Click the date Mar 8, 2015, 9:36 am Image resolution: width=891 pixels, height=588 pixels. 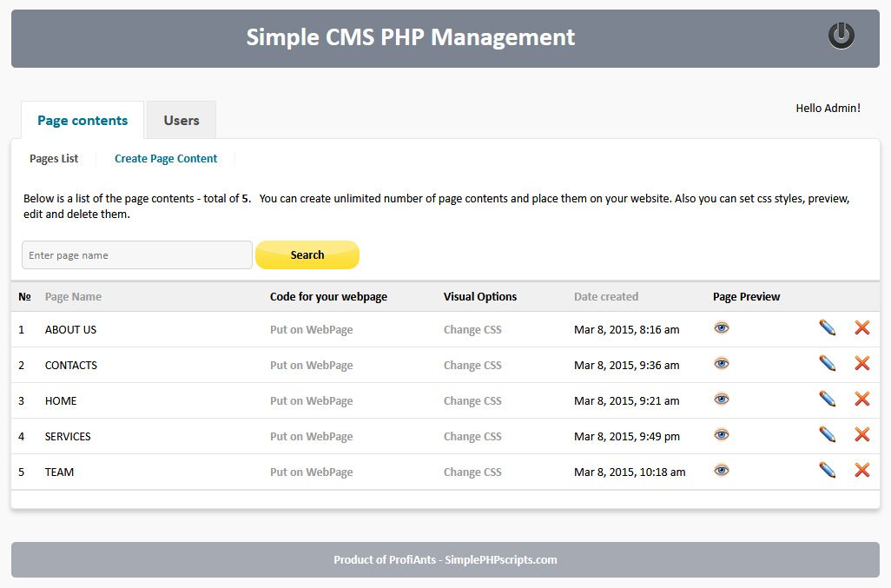point(627,366)
